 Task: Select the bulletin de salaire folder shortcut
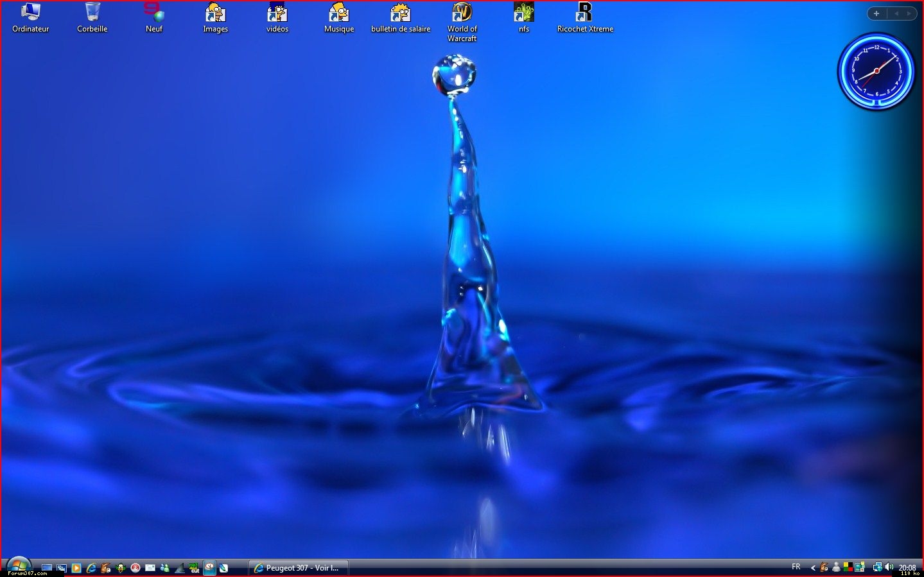[x=400, y=13]
